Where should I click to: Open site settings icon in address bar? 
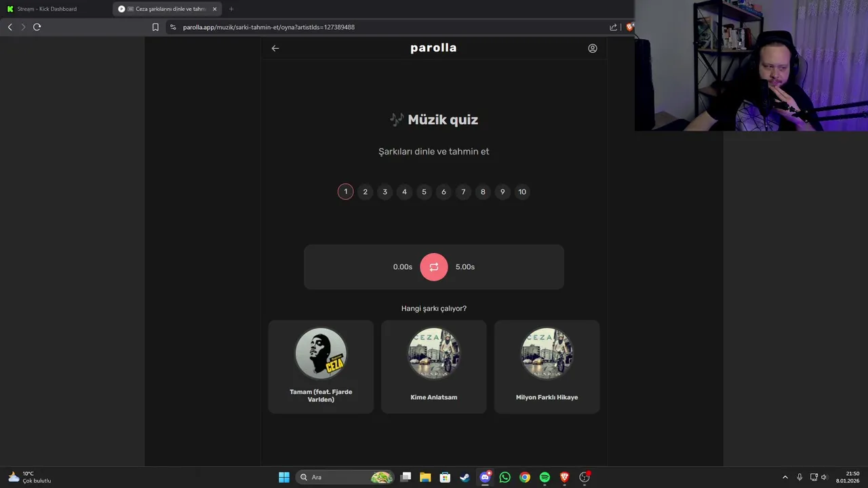(x=173, y=27)
